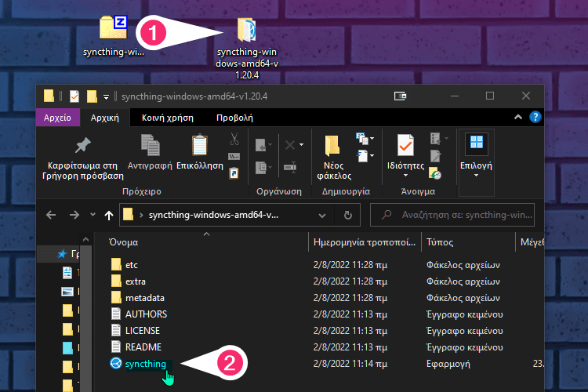The width and height of the screenshot is (588, 392).
Task: Create a folder with the Νέος φάκελος icon
Action: pos(332,146)
